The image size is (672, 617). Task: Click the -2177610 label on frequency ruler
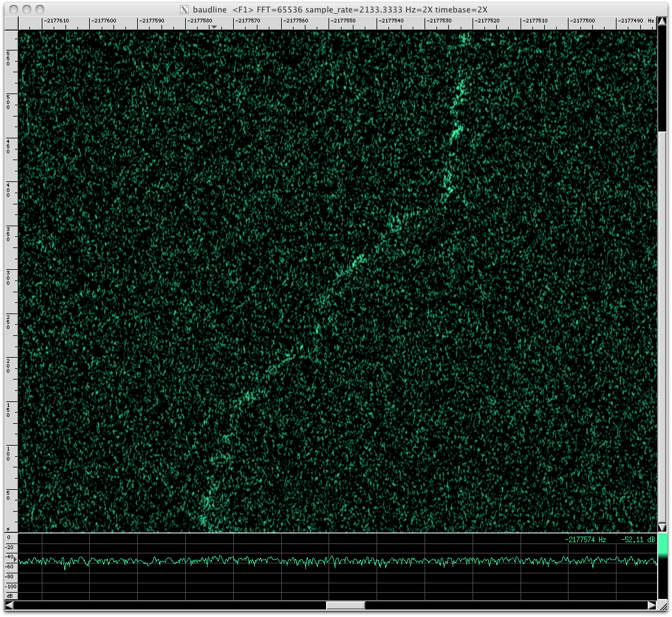coord(57,21)
